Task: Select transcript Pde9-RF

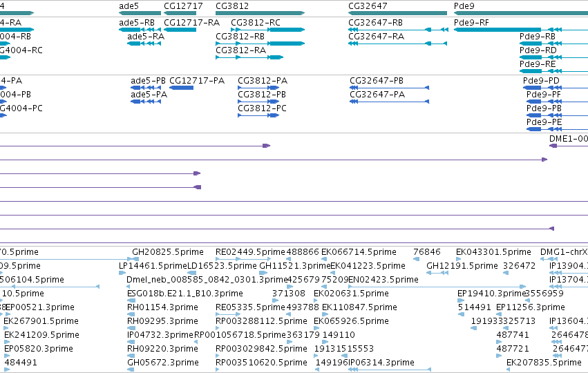Action: pos(471,23)
